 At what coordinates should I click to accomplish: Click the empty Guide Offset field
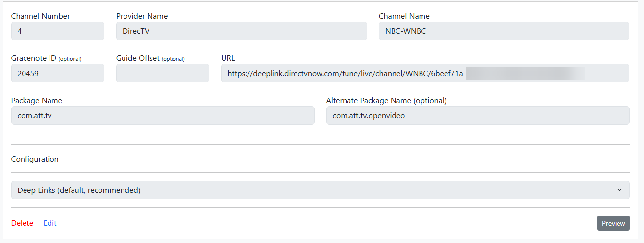click(162, 73)
